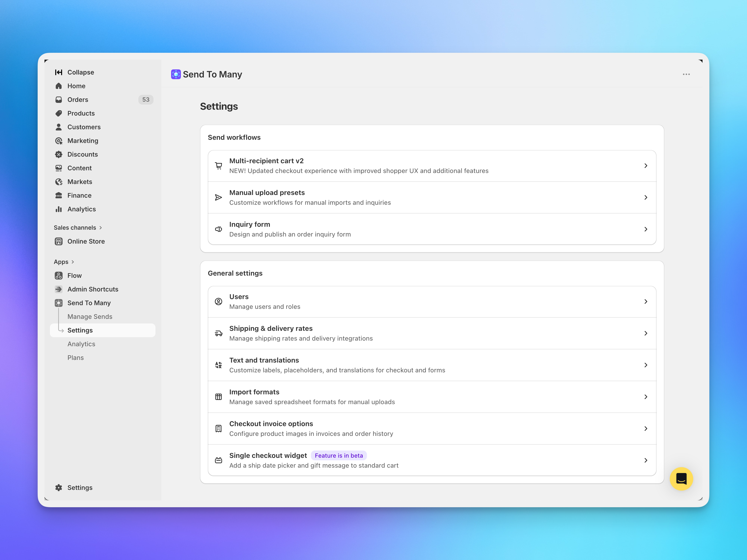Click the Collapse sidebar icon

(x=58, y=72)
